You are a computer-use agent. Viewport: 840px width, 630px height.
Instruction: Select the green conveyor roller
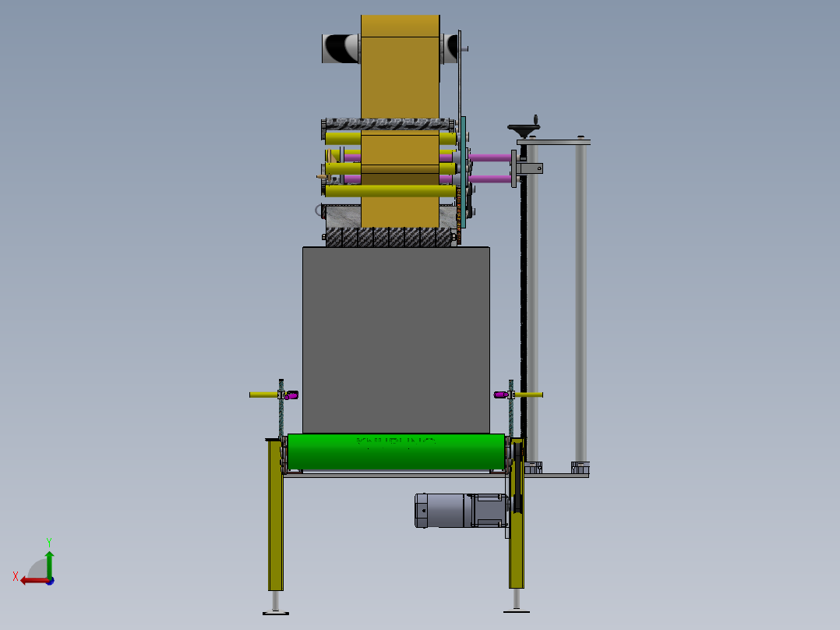(x=396, y=452)
